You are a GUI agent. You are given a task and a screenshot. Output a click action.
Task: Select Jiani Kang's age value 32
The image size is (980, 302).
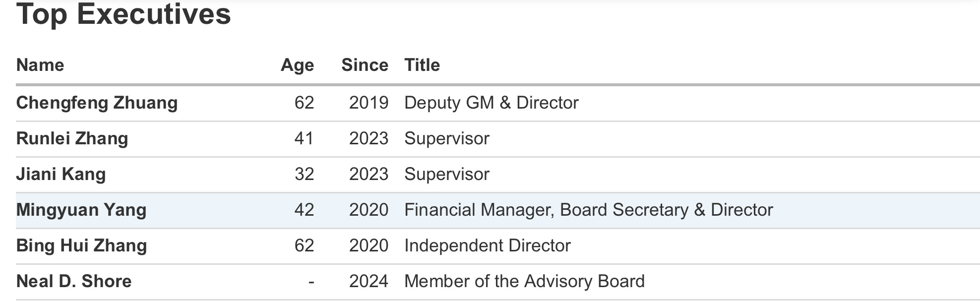coord(304,174)
